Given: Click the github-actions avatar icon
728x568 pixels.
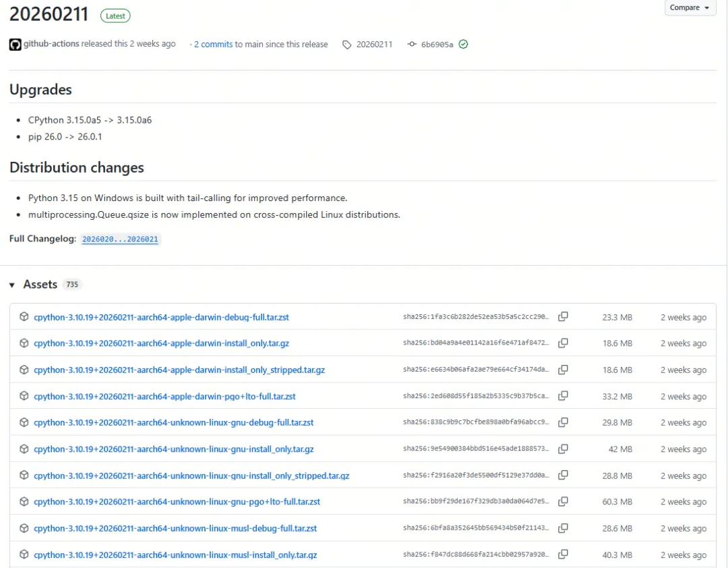Looking at the screenshot, I should (16, 45).
